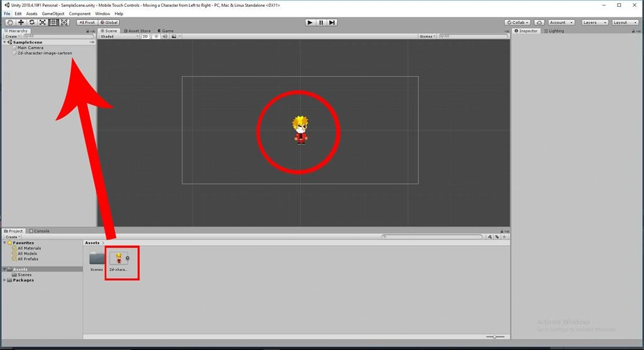
Task: Open the Layers dropdown
Action: pyautogui.click(x=595, y=23)
